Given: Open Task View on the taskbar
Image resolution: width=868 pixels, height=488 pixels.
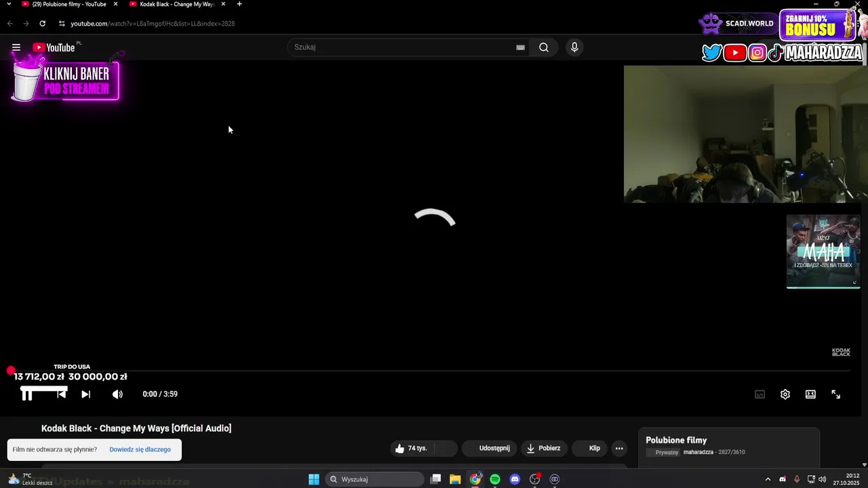Looking at the screenshot, I should point(435,479).
